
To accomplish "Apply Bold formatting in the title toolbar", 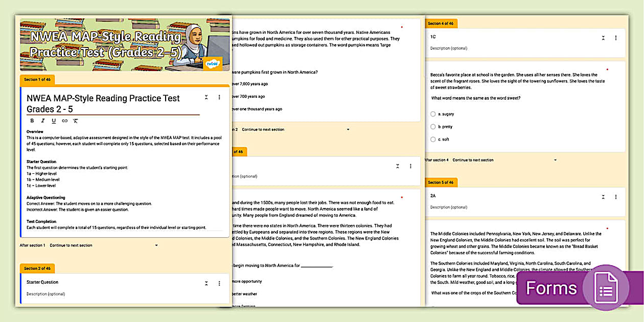I will click(32, 121).
